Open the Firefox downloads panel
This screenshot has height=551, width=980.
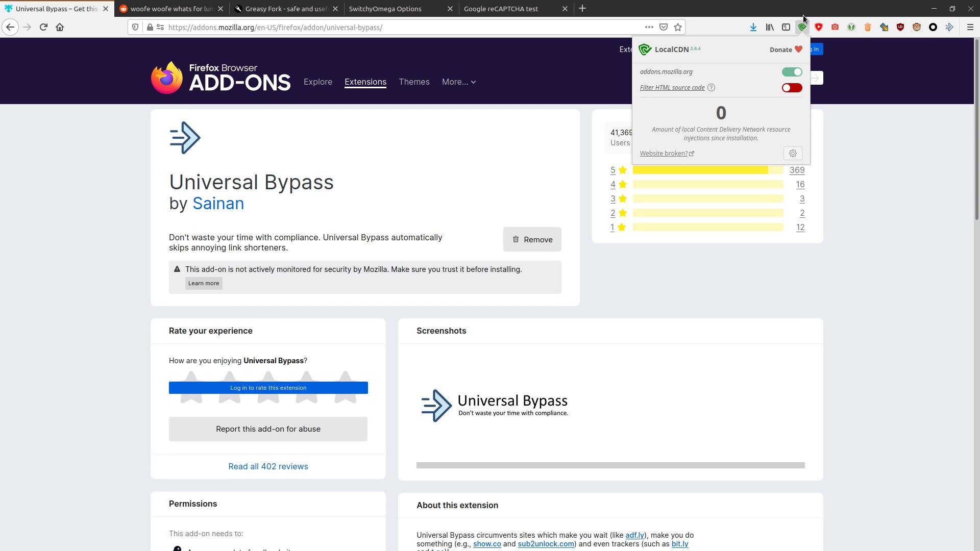(x=753, y=27)
